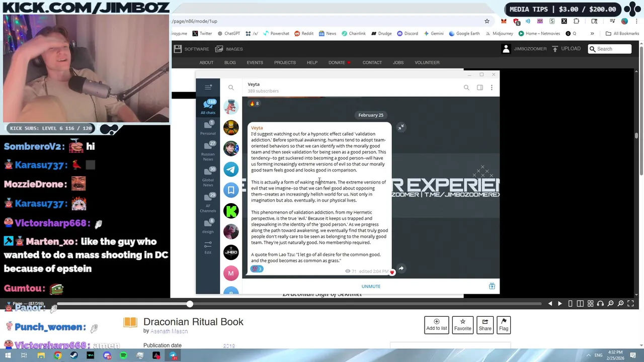644x362 pixels.
Task: Click the gift icon next to Unmute
Action: [492, 286]
